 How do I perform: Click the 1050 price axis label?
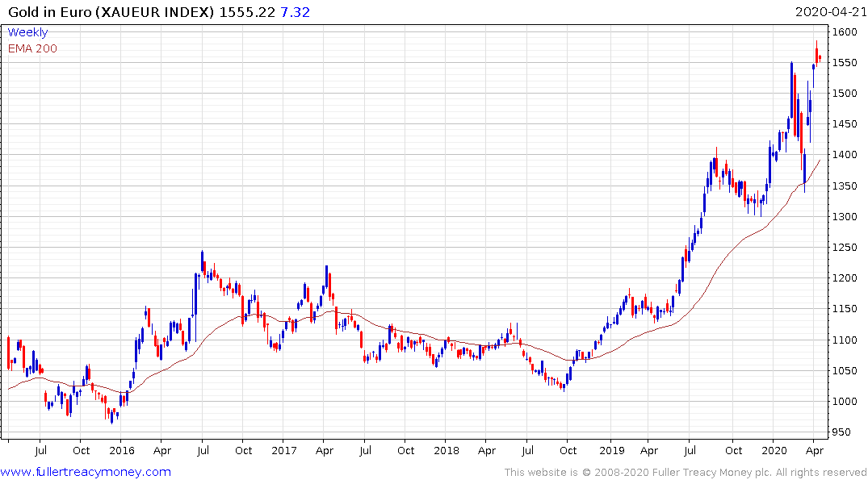(845, 370)
